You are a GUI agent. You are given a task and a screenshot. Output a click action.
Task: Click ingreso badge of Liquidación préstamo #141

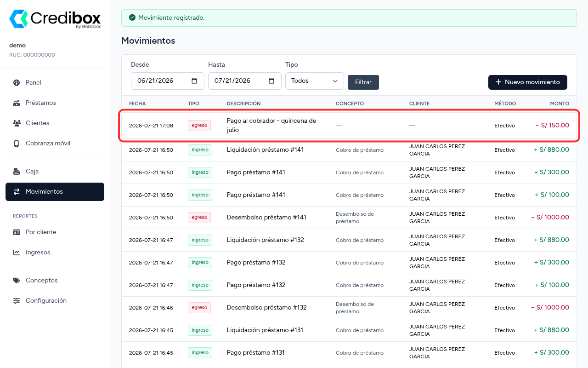pos(200,150)
